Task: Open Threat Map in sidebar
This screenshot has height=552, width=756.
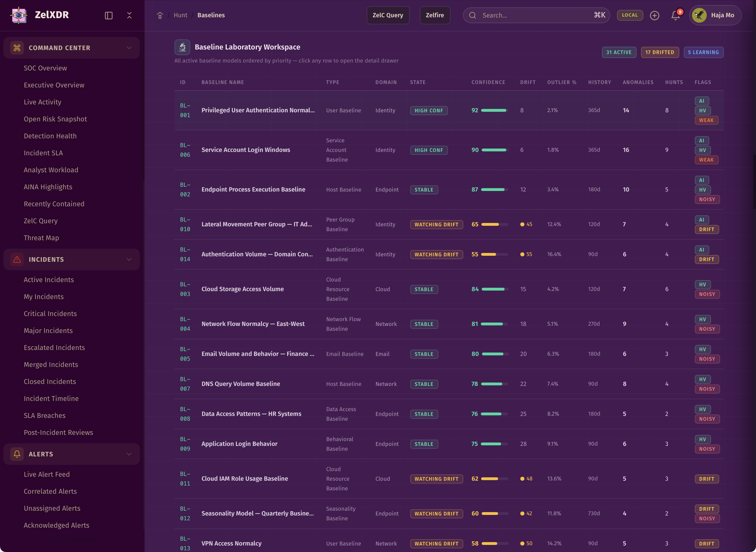Action: click(x=41, y=238)
